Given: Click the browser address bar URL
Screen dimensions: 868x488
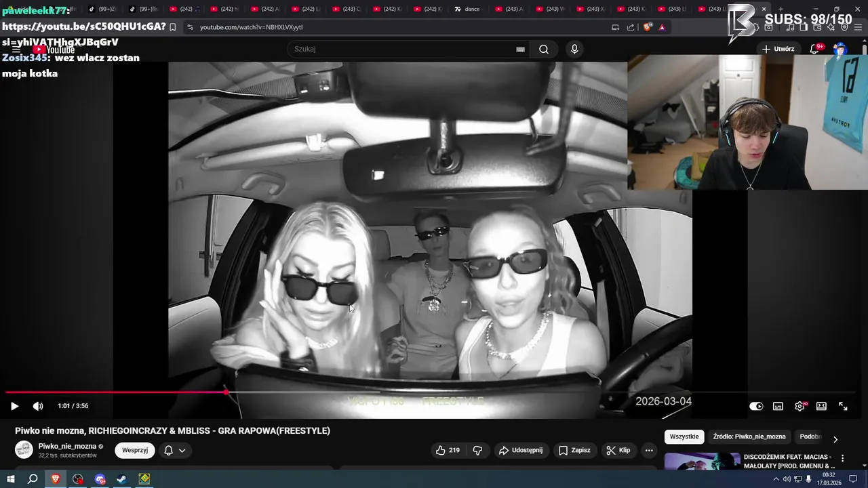Looking at the screenshot, I should (252, 27).
